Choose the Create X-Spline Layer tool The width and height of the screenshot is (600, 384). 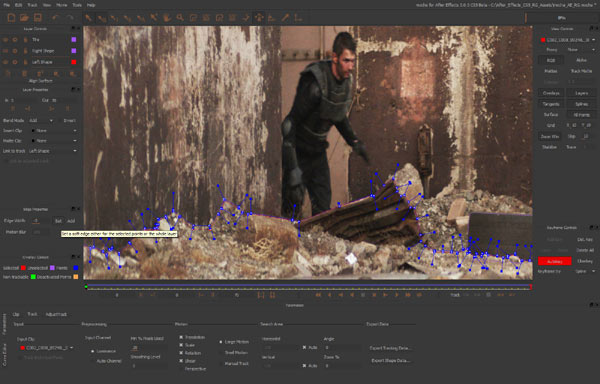193,18
